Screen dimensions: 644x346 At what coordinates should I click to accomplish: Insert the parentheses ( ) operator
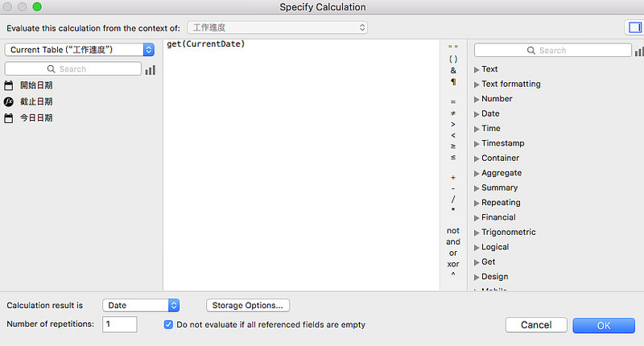pos(453,59)
